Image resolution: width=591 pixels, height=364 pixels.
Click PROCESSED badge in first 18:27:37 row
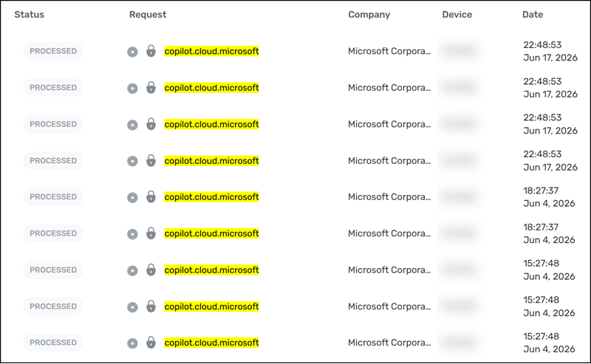(x=53, y=197)
